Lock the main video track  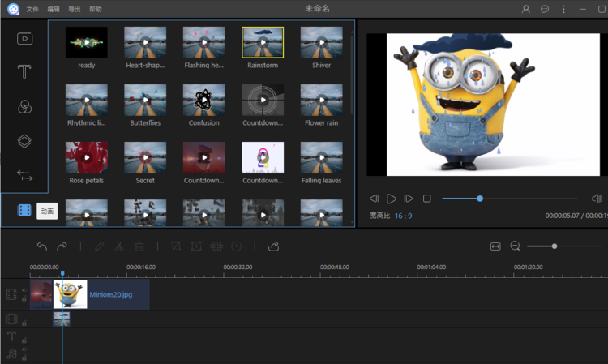tap(24, 298)
